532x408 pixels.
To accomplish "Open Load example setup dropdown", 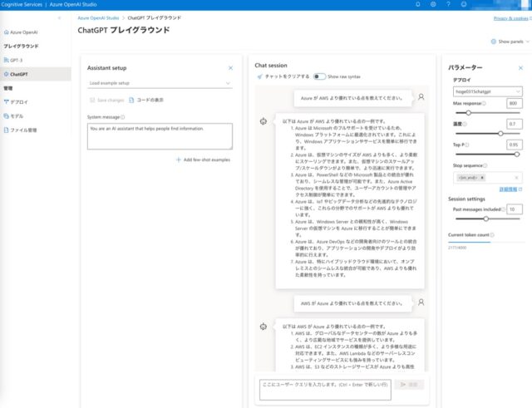I will (160, 83).
